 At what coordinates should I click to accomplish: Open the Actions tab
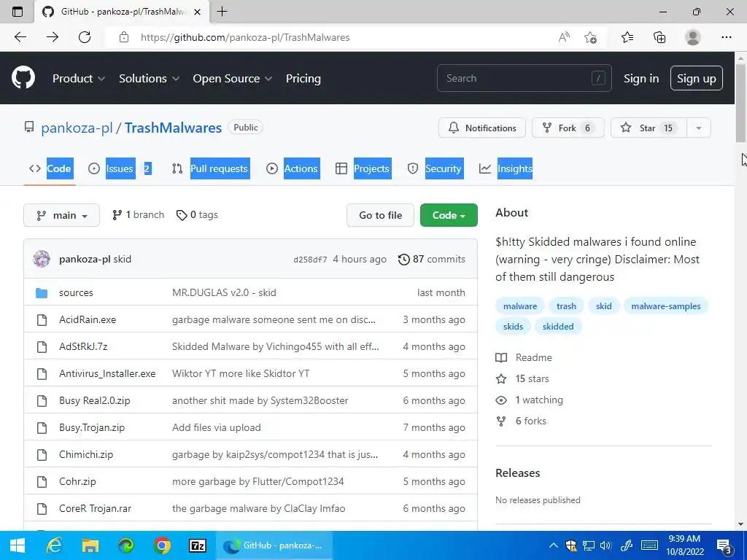[x=293, y=168]
